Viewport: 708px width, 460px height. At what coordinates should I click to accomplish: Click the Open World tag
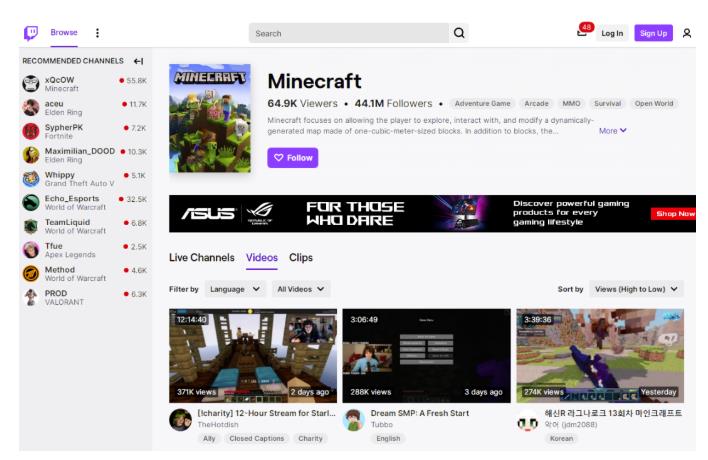[654, 103]
